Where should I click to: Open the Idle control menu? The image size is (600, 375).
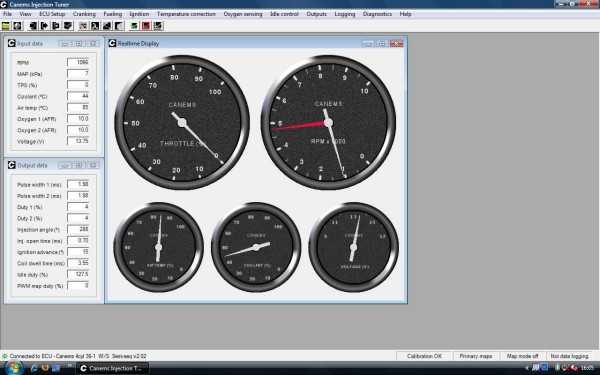284,14
